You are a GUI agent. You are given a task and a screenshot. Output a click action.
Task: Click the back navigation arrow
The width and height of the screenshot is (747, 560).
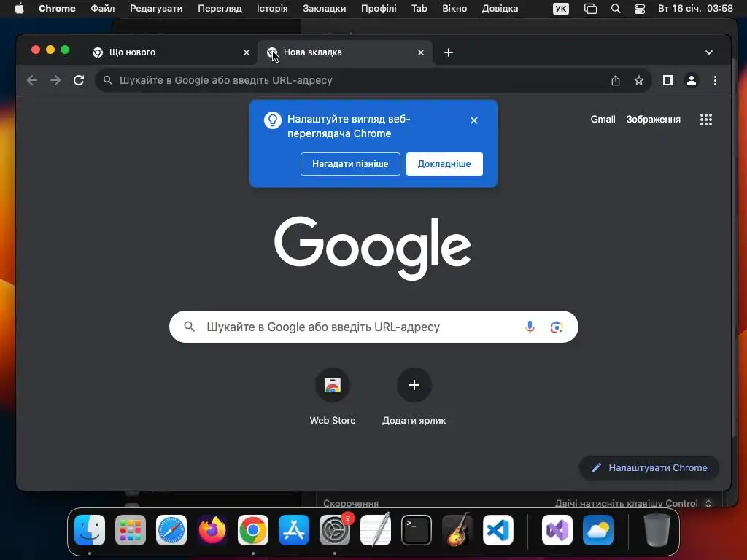[32, 80]
